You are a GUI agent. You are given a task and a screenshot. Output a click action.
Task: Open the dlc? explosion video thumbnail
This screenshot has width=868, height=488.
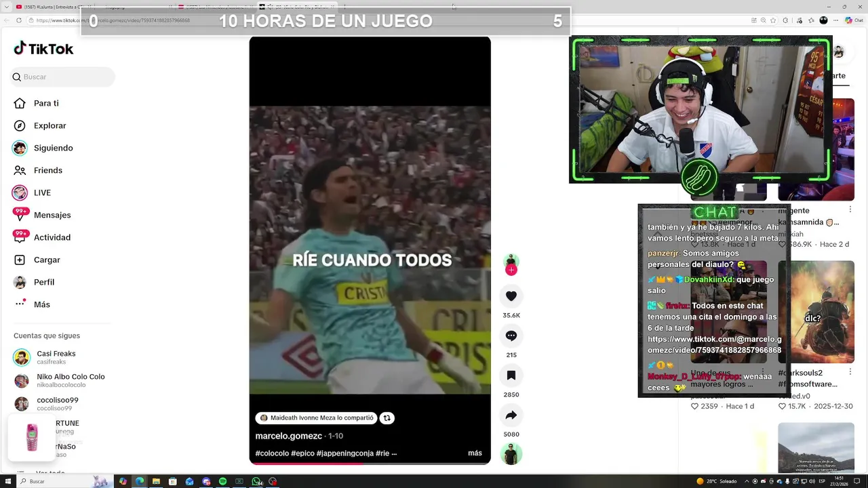(x=816, y=311)
